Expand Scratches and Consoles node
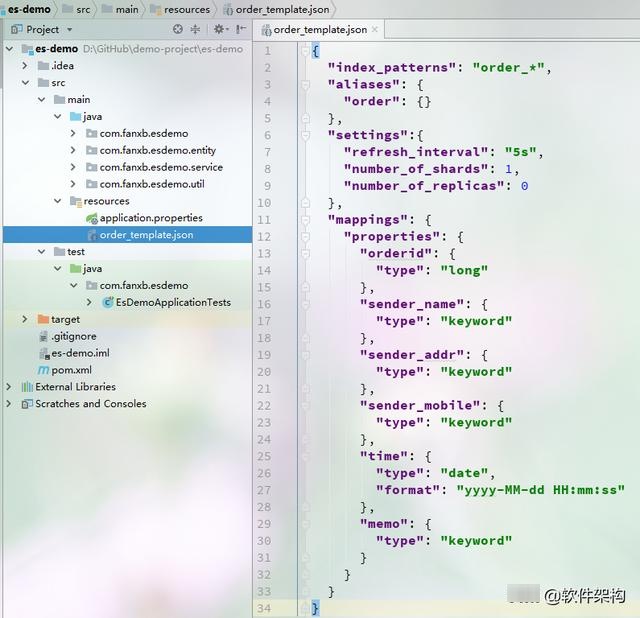 9,404
